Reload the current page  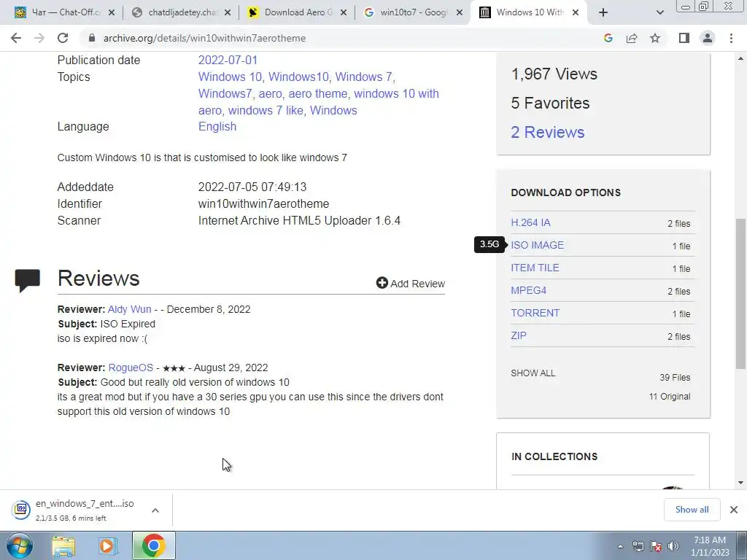click(63, 38)
